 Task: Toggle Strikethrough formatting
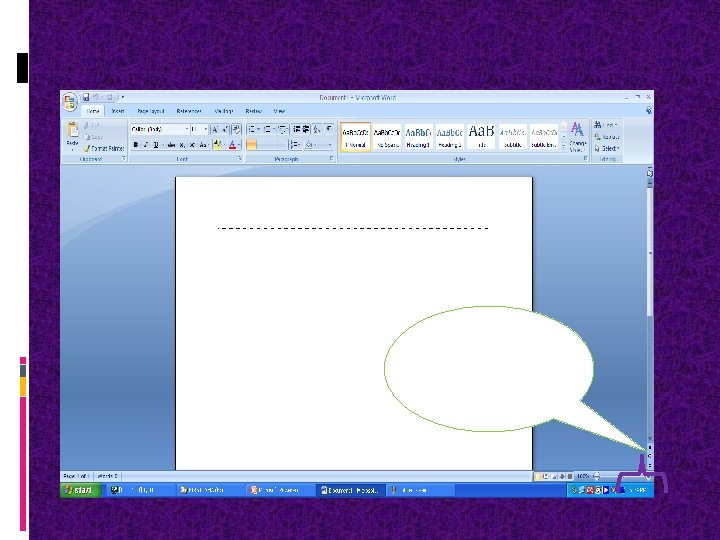click(x=171, y=145)
